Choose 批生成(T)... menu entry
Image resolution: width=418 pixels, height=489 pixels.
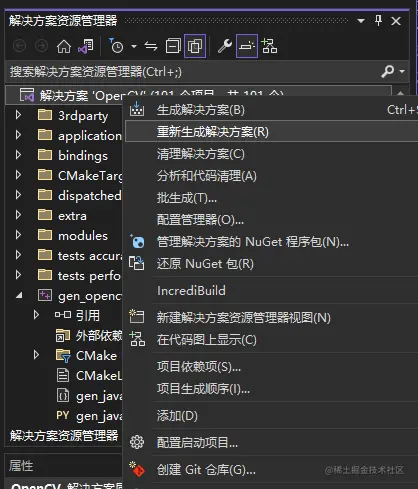click(x=271, y=198)
